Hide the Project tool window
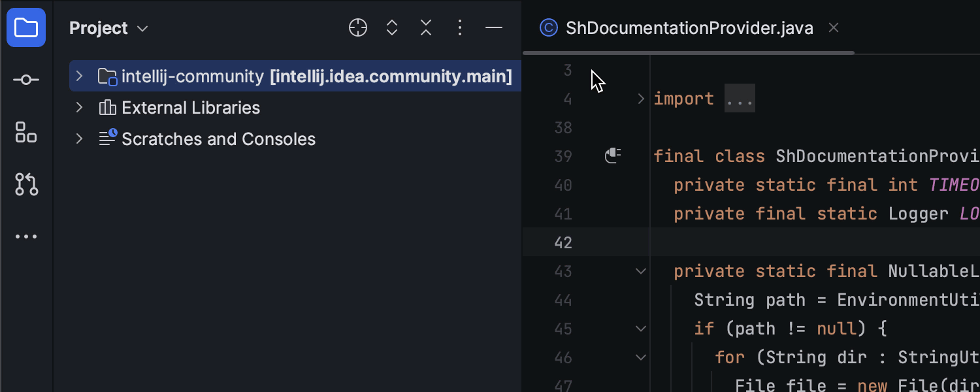The width and height of the screenshot is (980, 392). [494, 27]
